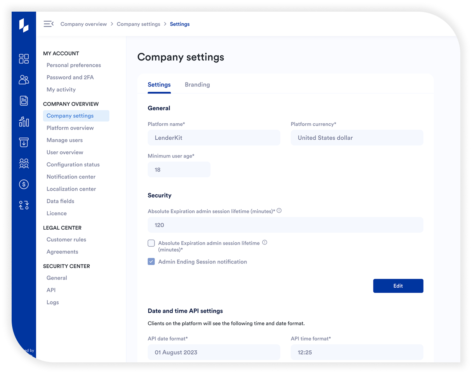Open Security Center General

click(57, 278)
